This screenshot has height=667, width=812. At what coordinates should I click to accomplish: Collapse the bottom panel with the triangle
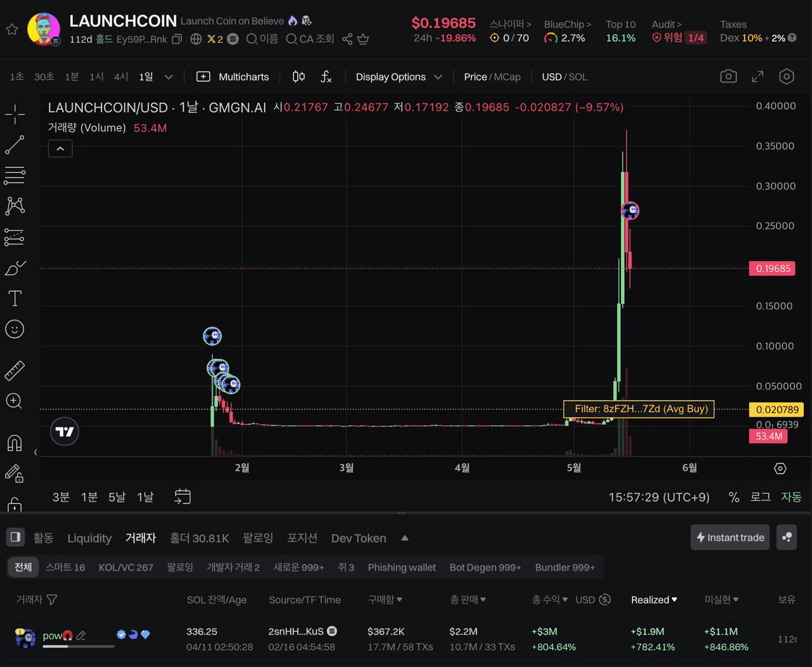(405, 538)
